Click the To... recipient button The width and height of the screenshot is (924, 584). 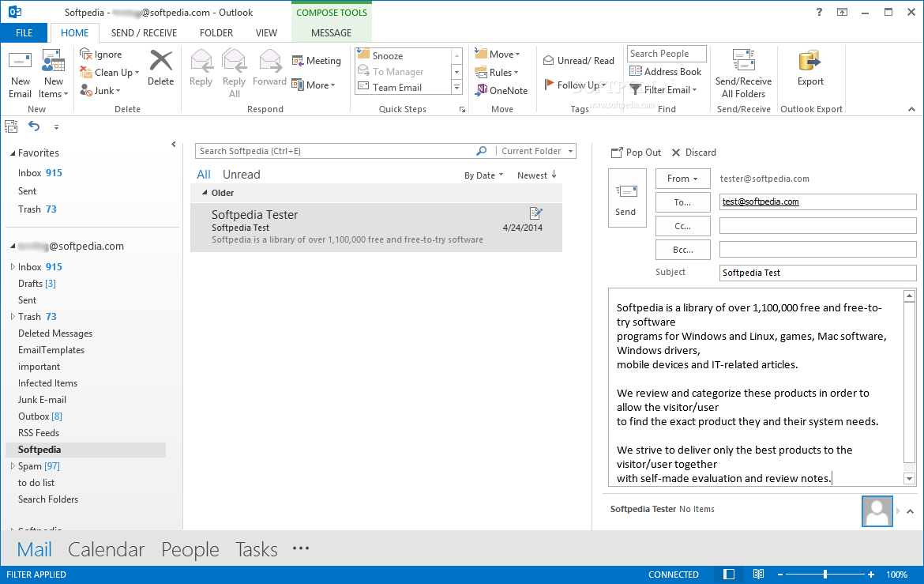click(x=683, y=202)
